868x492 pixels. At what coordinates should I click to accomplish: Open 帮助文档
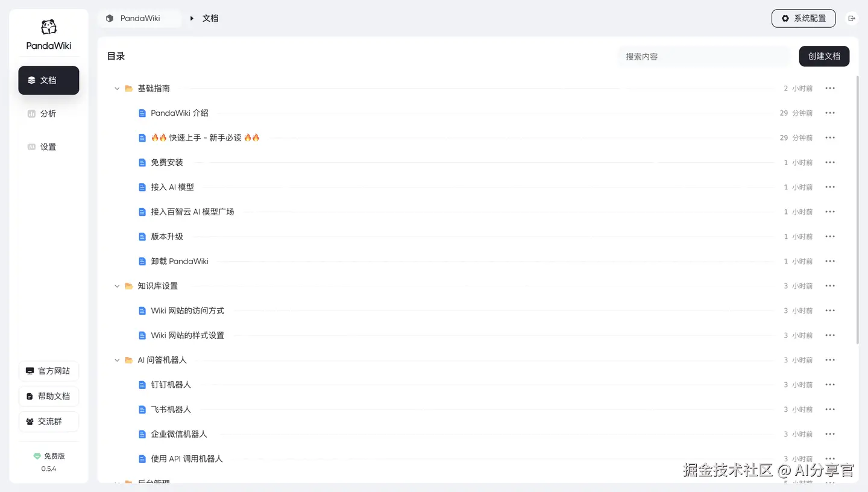click(49, 396)
